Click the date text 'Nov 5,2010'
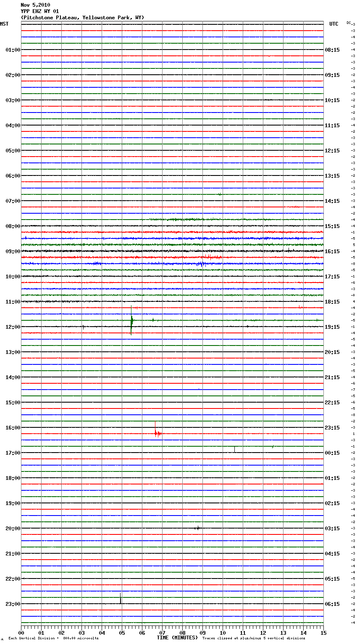This screenshot has height=644, width=357. tap(35, 5)
